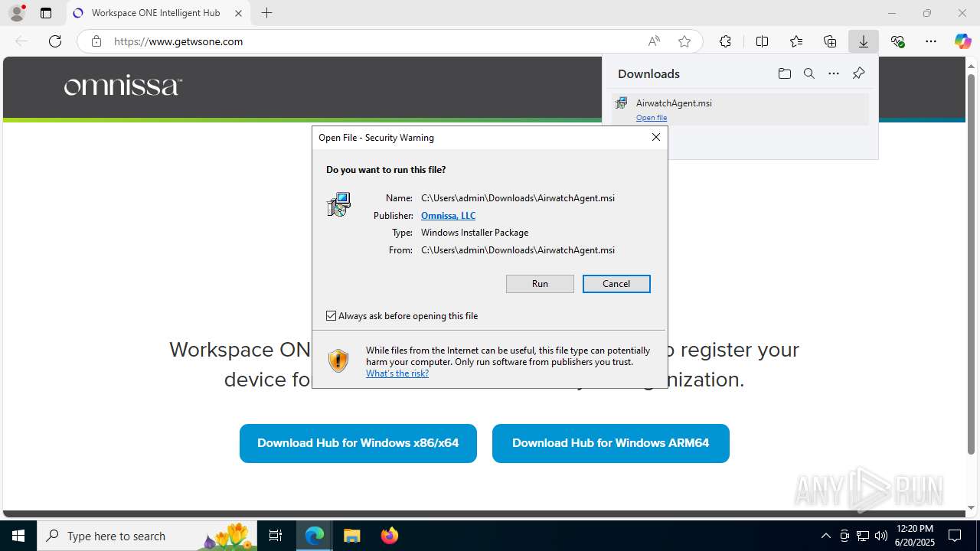Open more options in Downloads panel
Viewport: 980px width, 551px height.
coord(834,73)
